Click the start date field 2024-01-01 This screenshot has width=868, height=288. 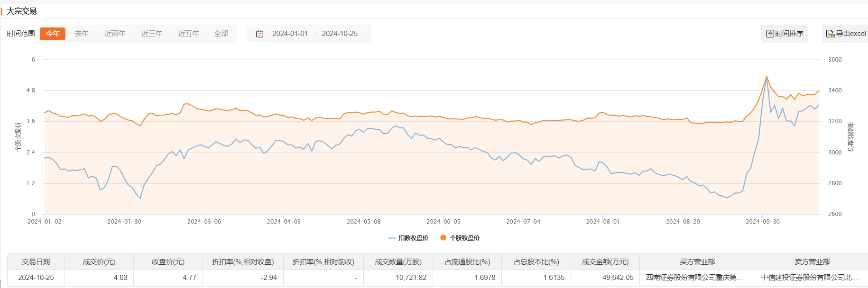(290, 34)
